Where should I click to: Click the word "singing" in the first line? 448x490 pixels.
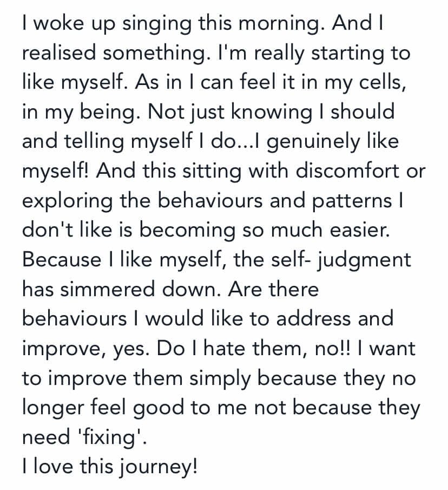pyautogui.click(x=156, y=24)
